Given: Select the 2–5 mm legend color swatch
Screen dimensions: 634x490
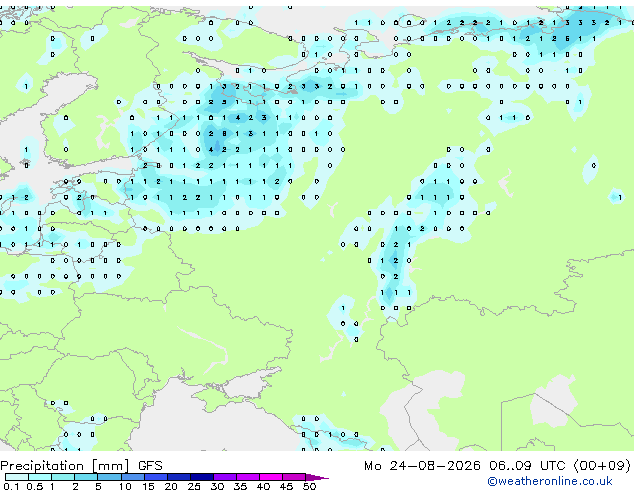Looking at the screenshot, I should click(x=86, y=477).
